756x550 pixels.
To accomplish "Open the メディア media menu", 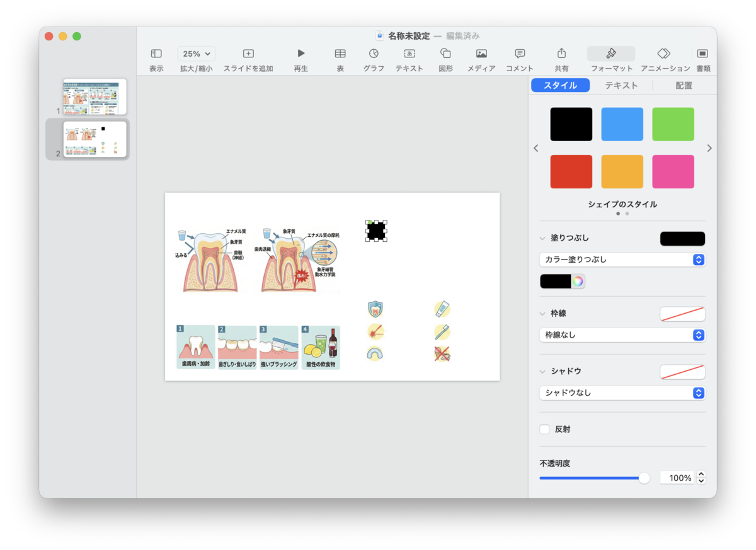I will [x=481, y=54].
